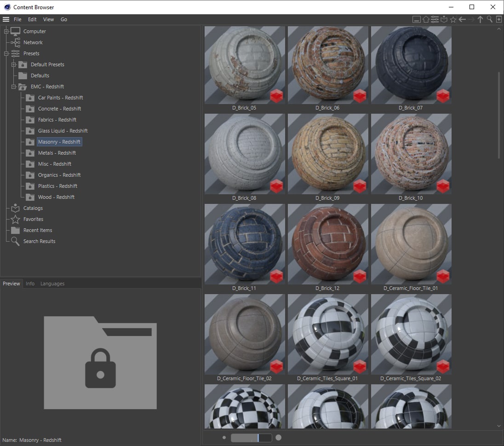Click the Home icon in the toolbar
This screenshot has height=446, width=504.
pyautogui.click(x=426, y=20)
